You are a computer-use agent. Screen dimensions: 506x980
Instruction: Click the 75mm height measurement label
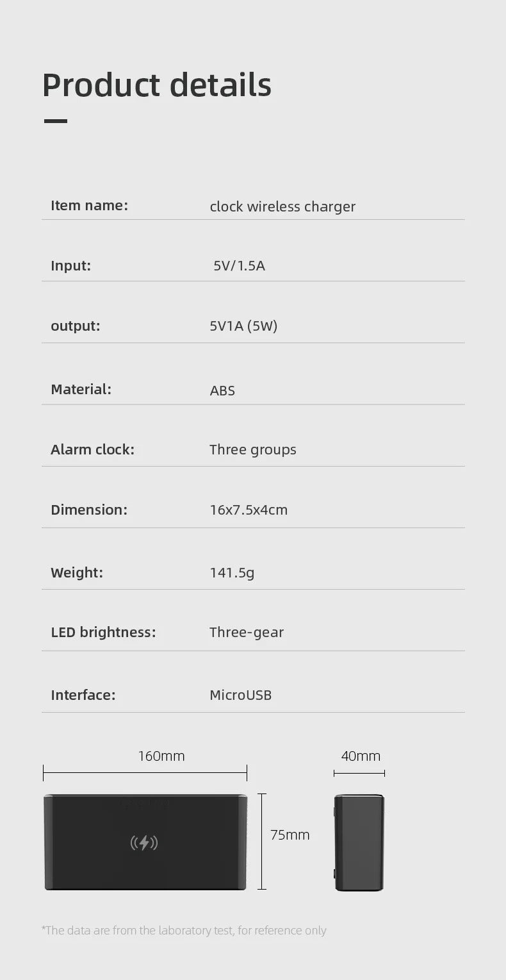pyautogui.click(x=290, y=835)
